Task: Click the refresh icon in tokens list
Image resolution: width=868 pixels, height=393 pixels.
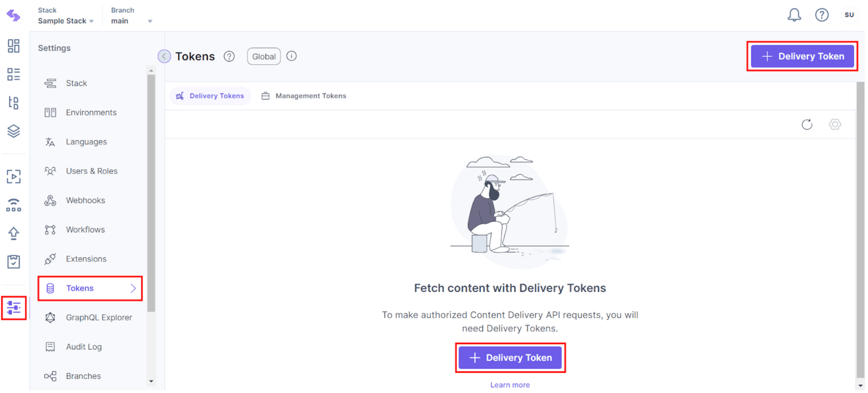Action: [x=807, y=124]
